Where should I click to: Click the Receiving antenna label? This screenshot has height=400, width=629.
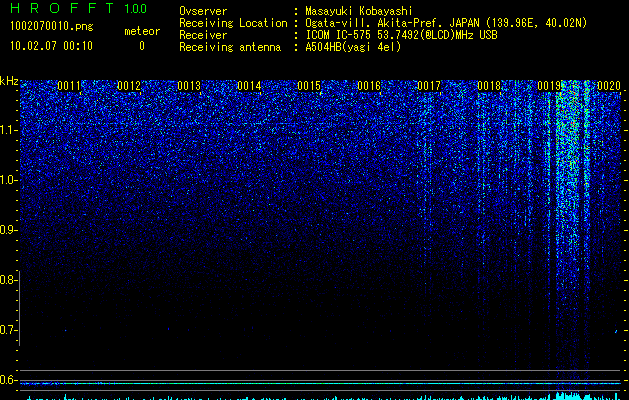pos(230,47)
